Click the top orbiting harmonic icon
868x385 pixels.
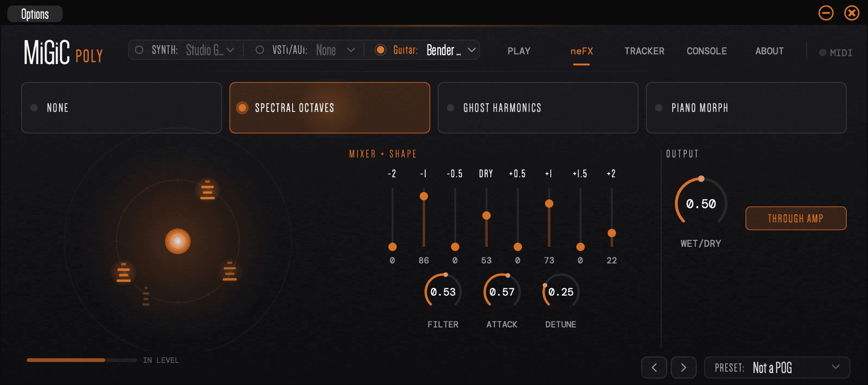tap(207, 190)
